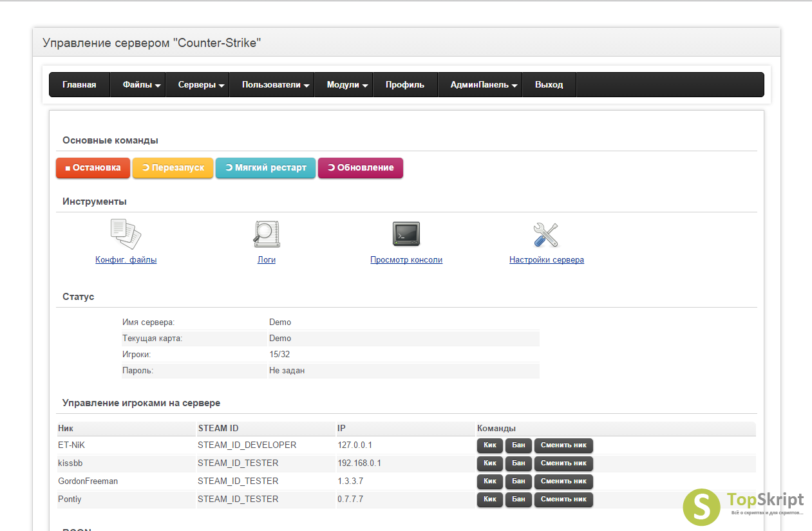This screenshot has width=812, height=531.
Task: Open the Просмотр консоли link
Action: click(406, 260)
